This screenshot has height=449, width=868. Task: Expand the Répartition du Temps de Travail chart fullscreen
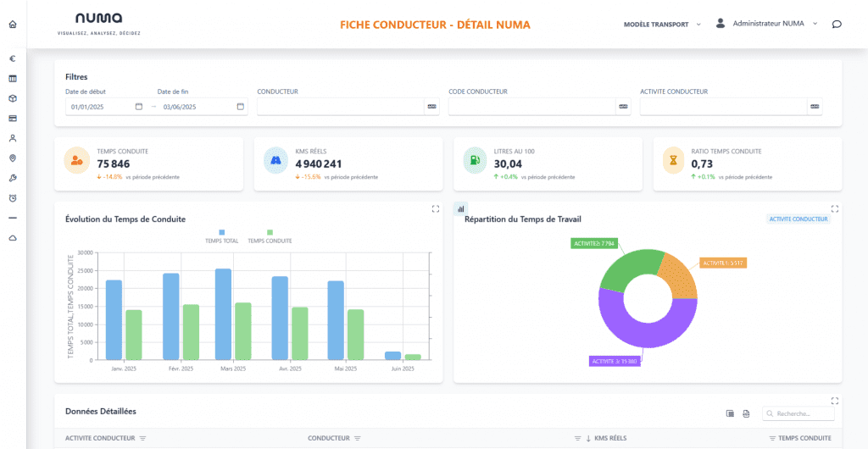835,208
